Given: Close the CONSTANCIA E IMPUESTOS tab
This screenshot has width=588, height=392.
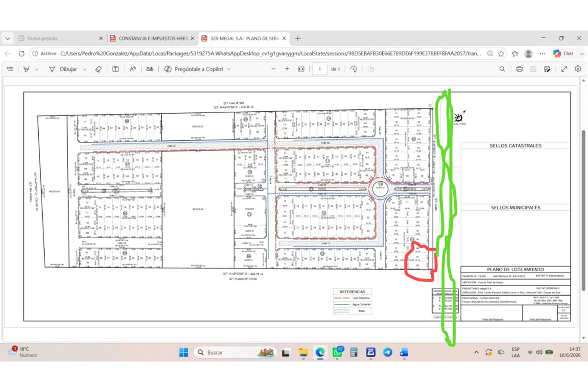Looking at the screenshot, I should coord(193,38).
